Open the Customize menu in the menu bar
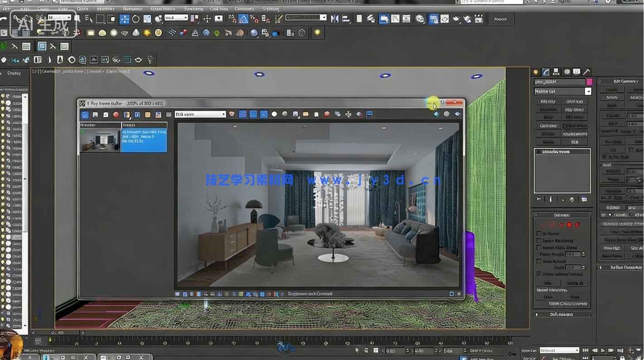This screenshot has height=360, width=644. (244, 9)
